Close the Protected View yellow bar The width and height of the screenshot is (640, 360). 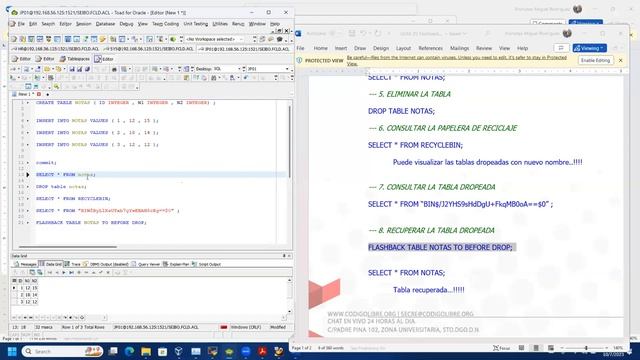tap(620, 60)
